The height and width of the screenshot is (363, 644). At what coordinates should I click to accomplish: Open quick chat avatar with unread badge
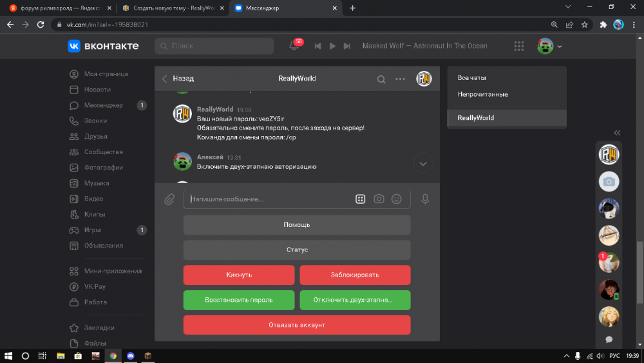coord(609,262)
